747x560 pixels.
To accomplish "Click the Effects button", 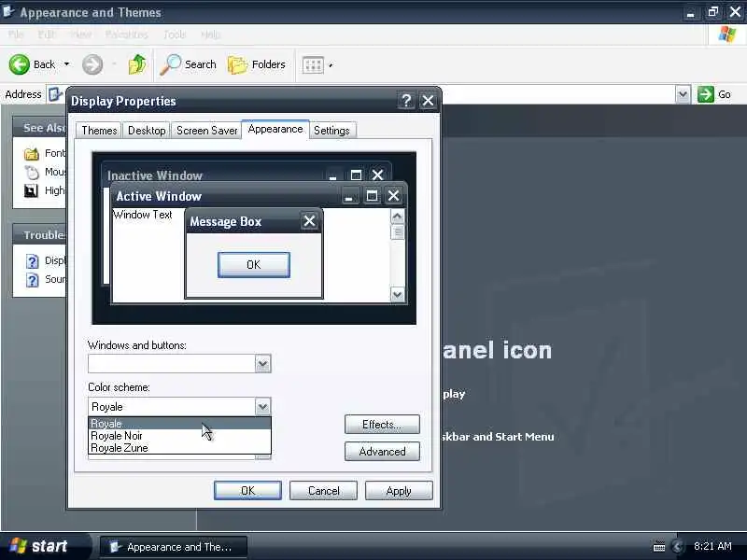I will [382, 425].
